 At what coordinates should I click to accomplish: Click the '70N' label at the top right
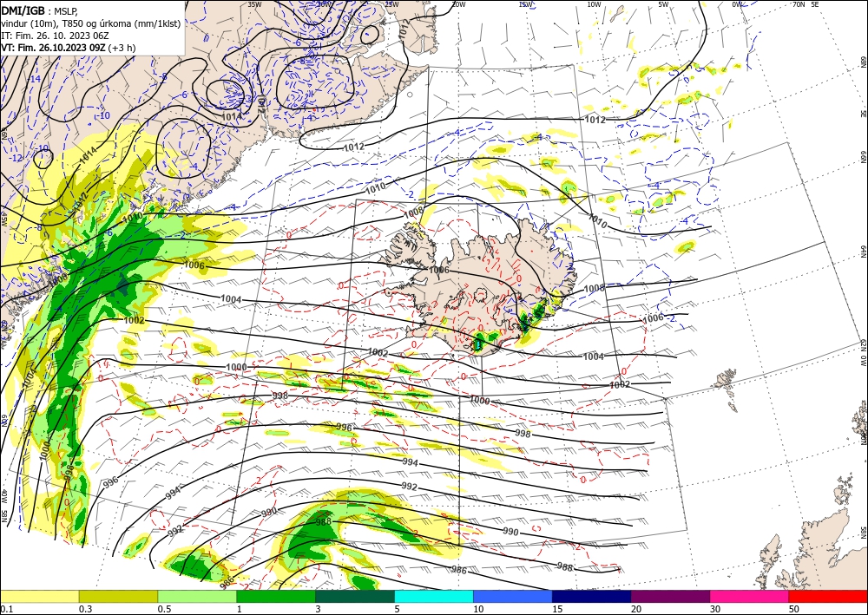tap(799, 4)
